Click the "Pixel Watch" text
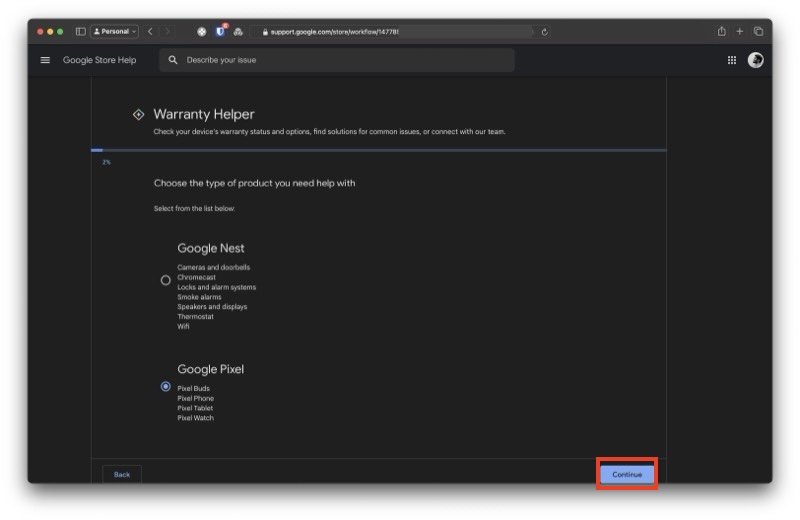Viewport: 800px width, 520px height. 195,418
